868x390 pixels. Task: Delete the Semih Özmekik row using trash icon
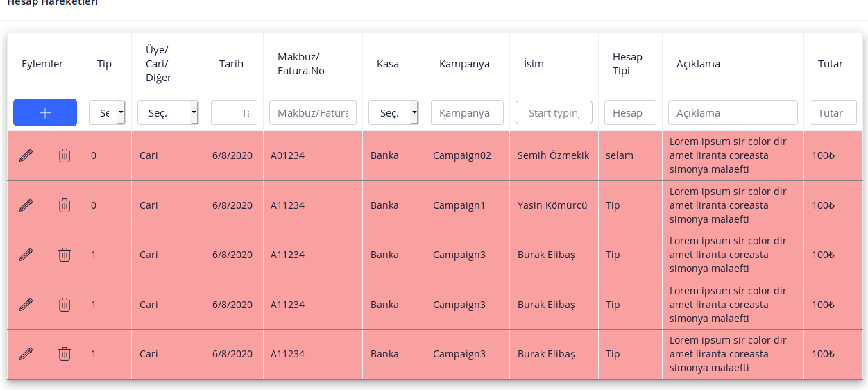(x=65, y=155)
